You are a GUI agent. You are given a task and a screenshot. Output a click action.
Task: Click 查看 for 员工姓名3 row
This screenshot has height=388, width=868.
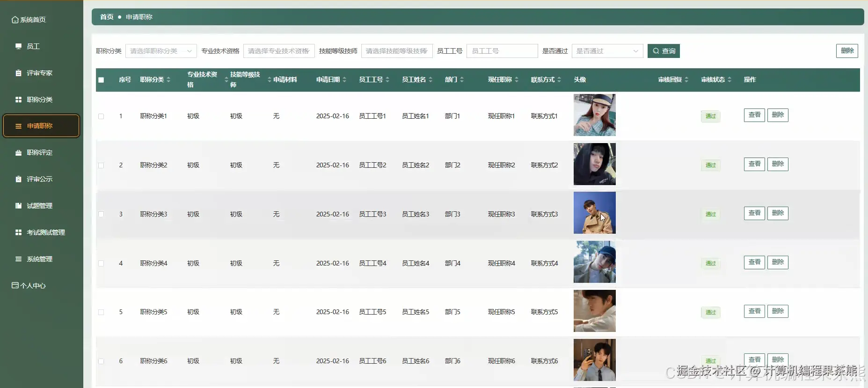tap(754, 213)
